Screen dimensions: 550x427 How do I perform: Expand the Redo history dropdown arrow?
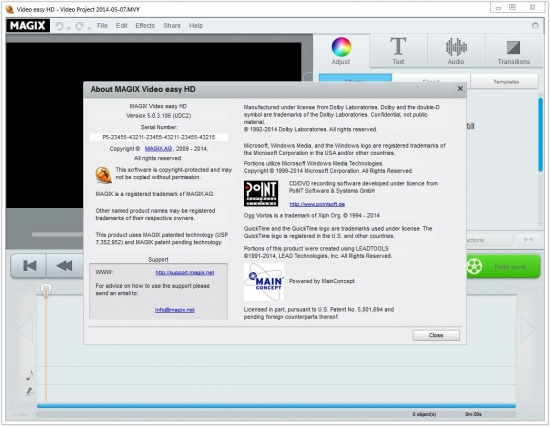[89, 28]
